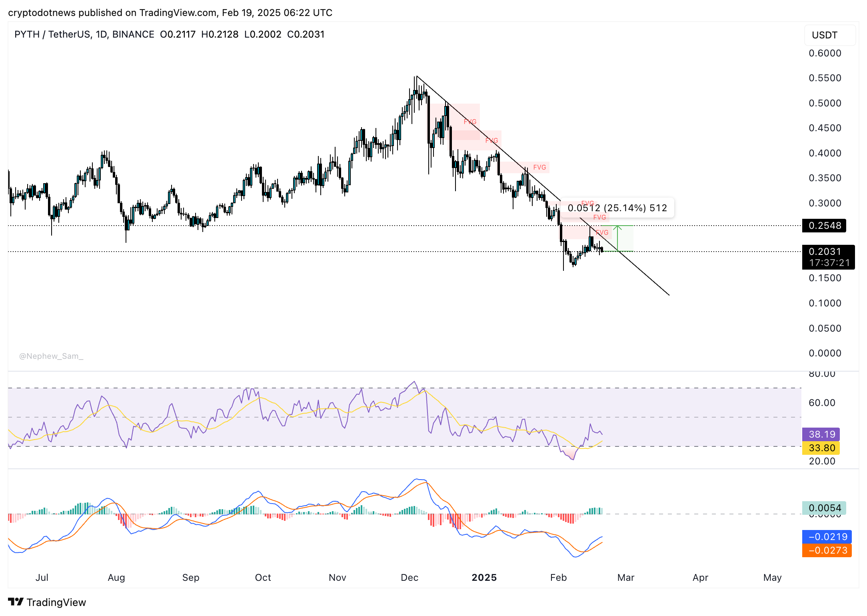The height and width of the screenshot is (616, 867).
Task: Click the 2025 year marker on time axis
Action: tap(484, 577)
